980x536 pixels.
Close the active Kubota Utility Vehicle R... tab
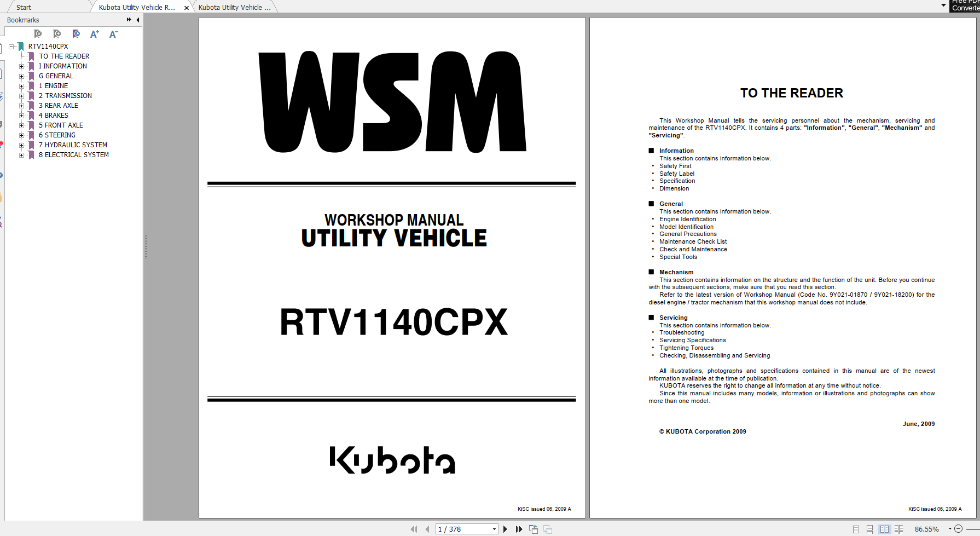click(x=187, y=8)
